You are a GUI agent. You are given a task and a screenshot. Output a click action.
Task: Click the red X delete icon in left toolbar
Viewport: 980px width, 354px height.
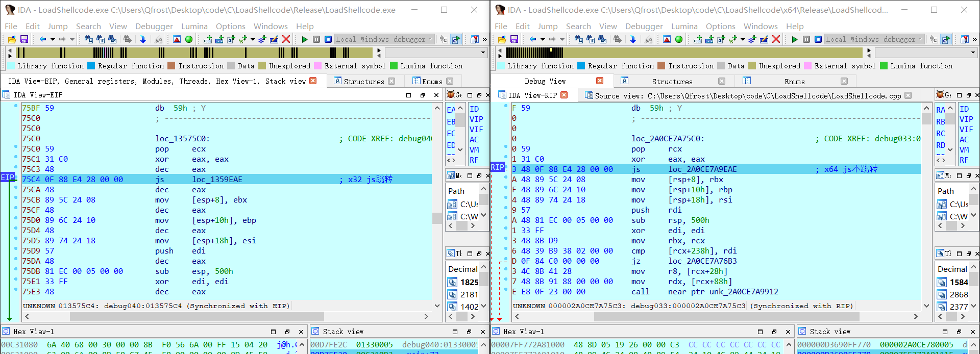(x=286, y=39)
